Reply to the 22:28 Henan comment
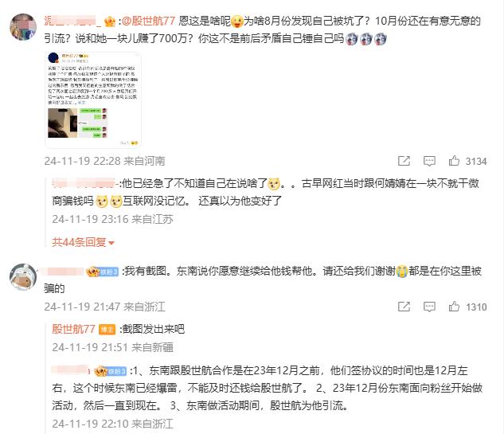 (x=429, y=161)
